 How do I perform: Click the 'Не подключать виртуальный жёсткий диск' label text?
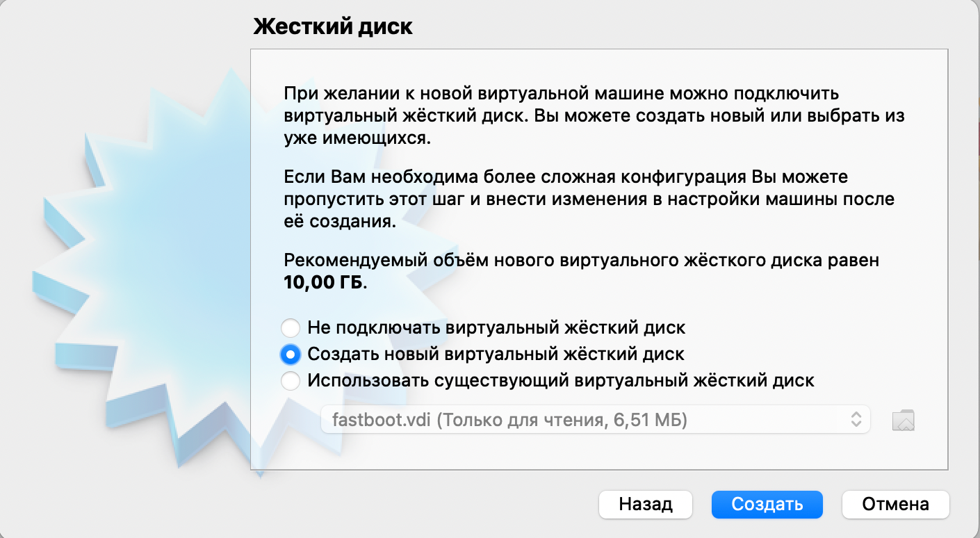point(496,327)
